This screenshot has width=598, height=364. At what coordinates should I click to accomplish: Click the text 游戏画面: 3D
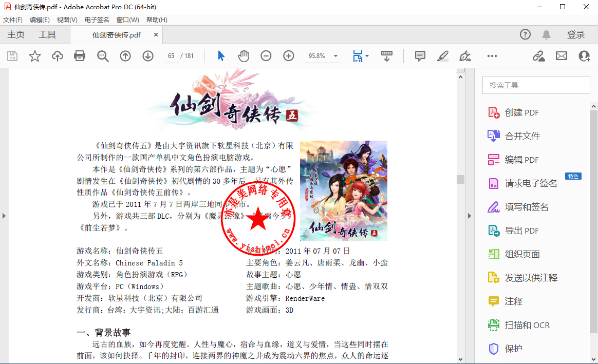[x=270, y=310]
